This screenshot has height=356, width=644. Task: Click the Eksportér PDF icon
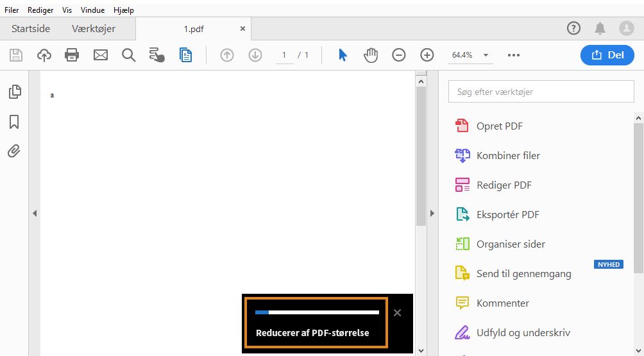462,214
